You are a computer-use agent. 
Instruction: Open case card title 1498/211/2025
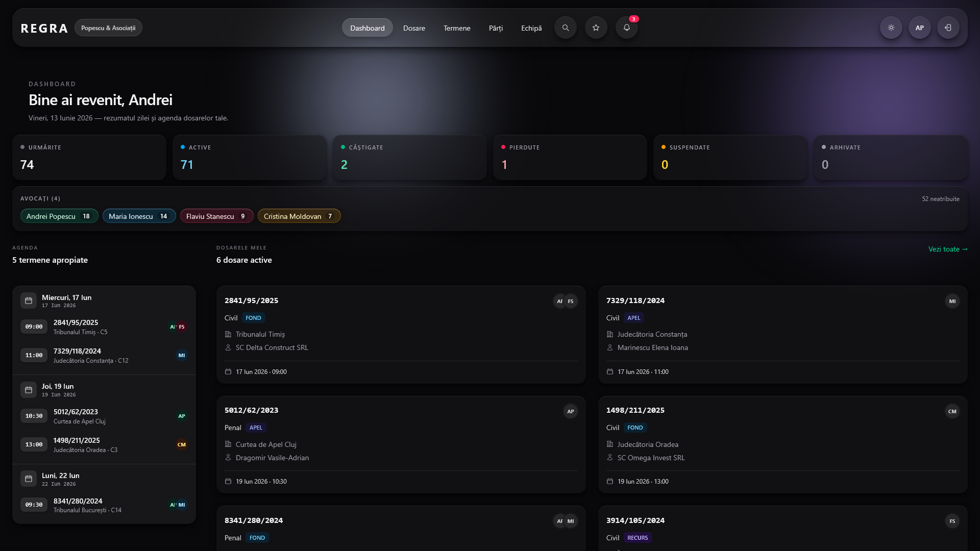coord(635,410)
